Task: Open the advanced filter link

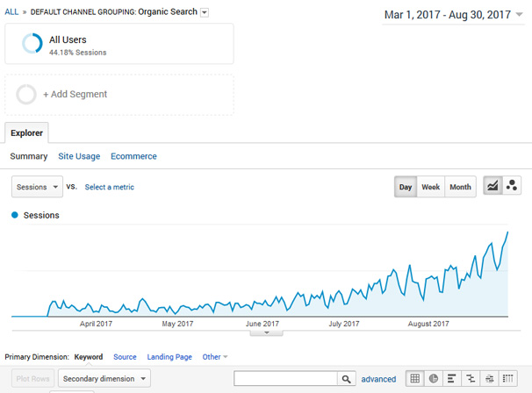Action: [378, 379]
